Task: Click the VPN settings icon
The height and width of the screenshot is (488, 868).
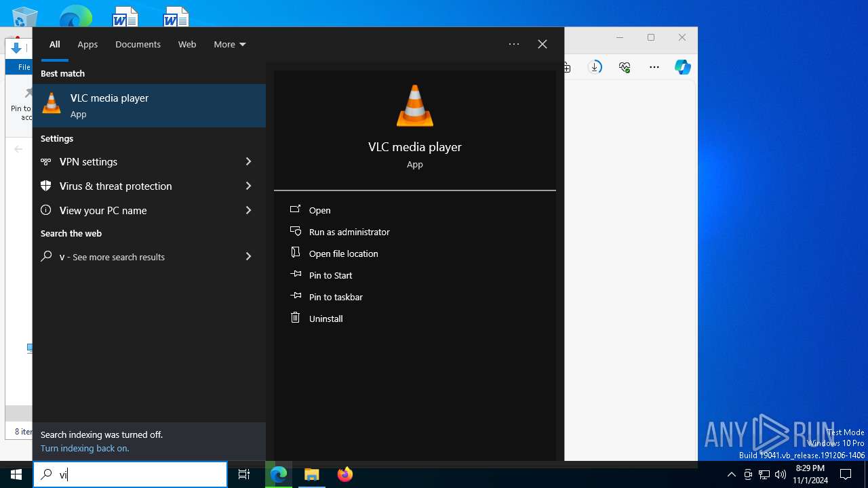Action: coord(46,161)
